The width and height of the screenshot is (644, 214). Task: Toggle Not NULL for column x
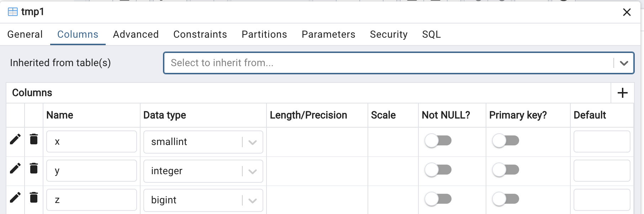(438, 141)
